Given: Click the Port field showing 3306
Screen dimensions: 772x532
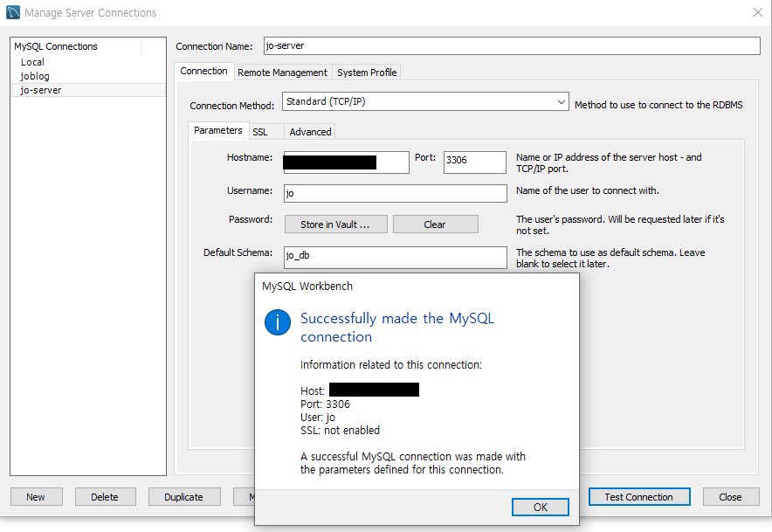Looking at the screenshot, I should pyautogui.click(x=474, y=162).
